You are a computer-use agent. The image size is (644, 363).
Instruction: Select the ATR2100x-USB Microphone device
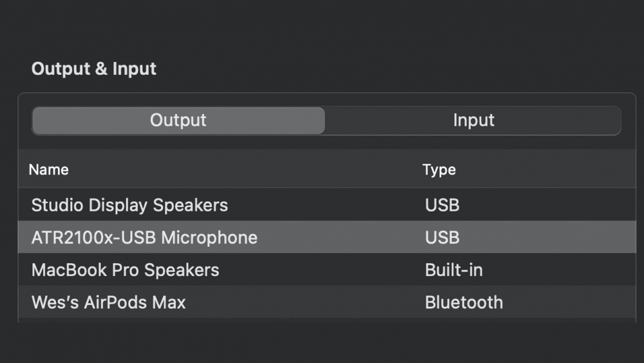pos(144,237)
